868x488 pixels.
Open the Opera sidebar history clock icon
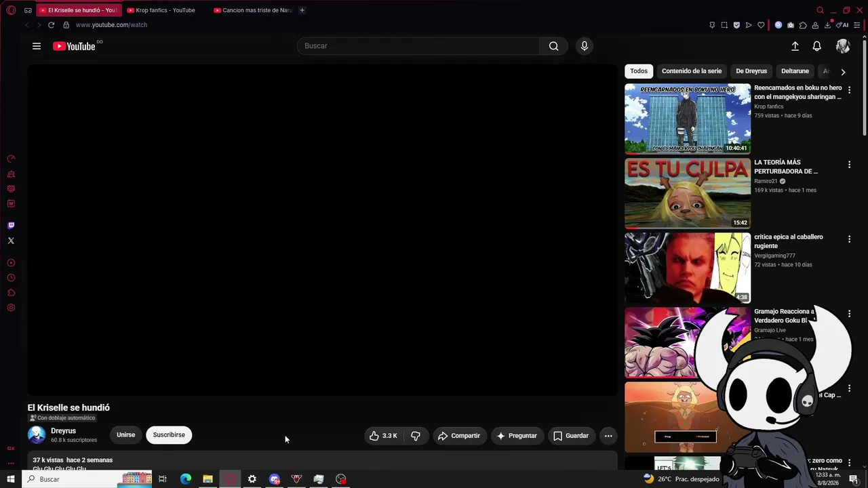[11, 278]
